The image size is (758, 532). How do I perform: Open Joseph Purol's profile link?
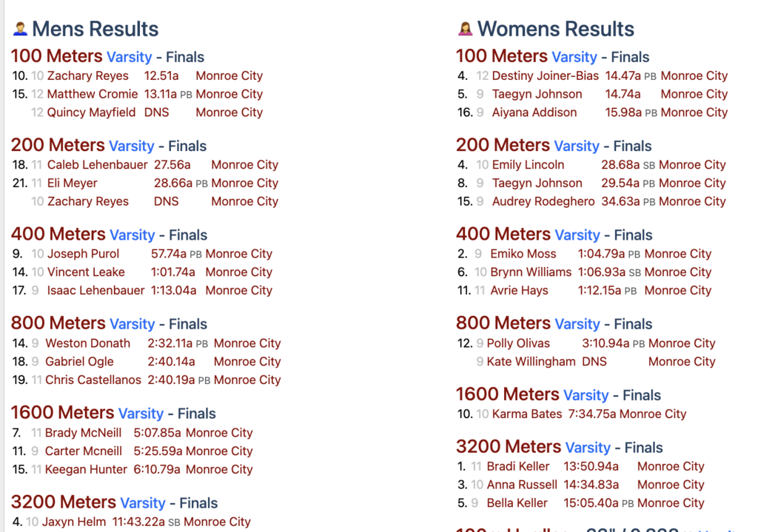click(x=83, y=254)
